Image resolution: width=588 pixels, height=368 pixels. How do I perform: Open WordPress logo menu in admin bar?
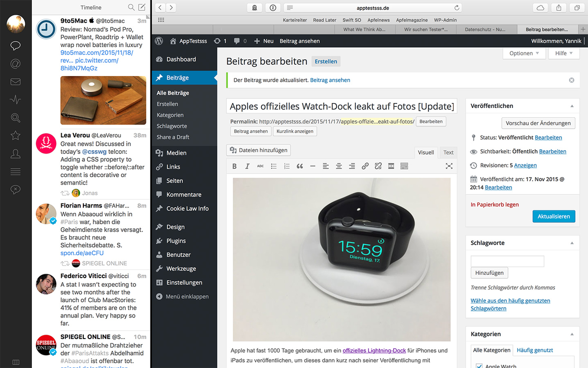158,41
